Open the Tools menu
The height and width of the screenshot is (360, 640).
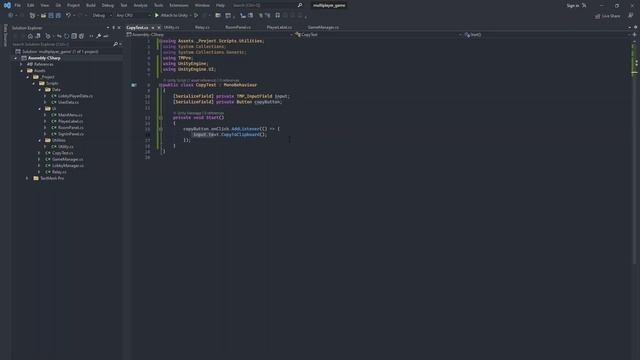point(158,5)
